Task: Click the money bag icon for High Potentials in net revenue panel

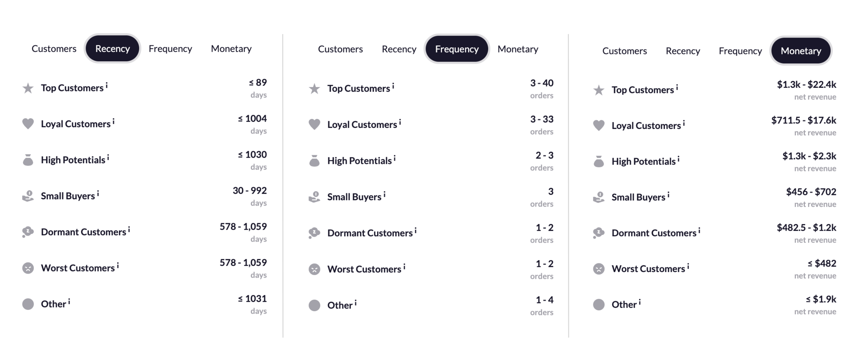Action: [x=598, y=162]
